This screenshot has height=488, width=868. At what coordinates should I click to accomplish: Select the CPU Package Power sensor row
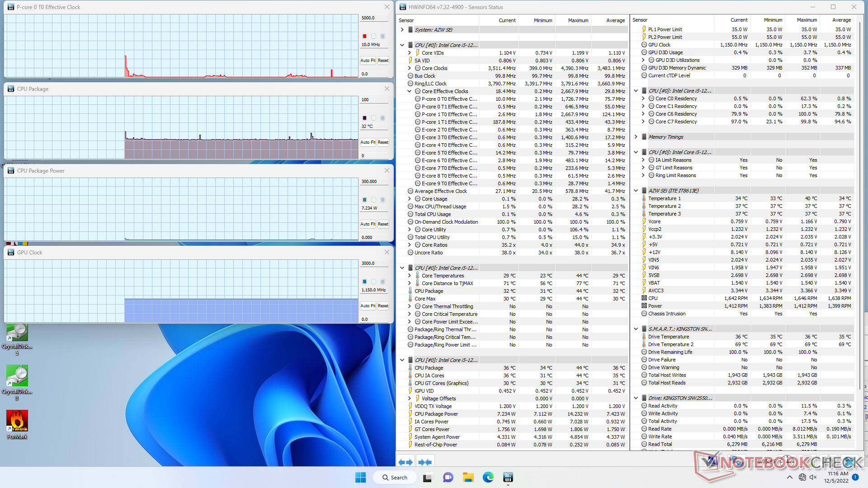pos(512,414)
